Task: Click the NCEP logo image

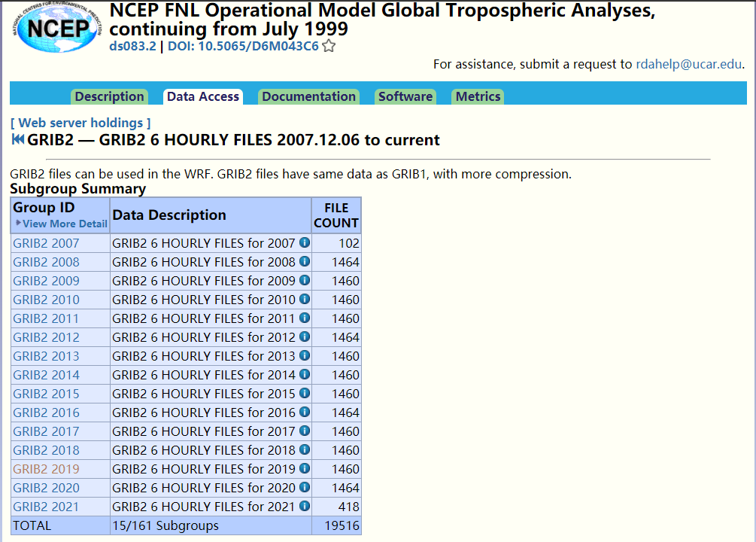Action: coord(57,28)
